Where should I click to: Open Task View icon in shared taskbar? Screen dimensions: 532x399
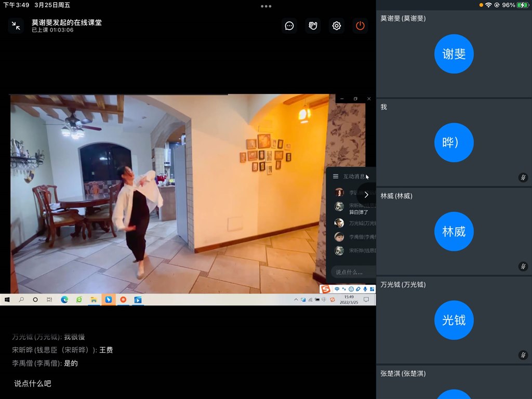tap(49, 300)
